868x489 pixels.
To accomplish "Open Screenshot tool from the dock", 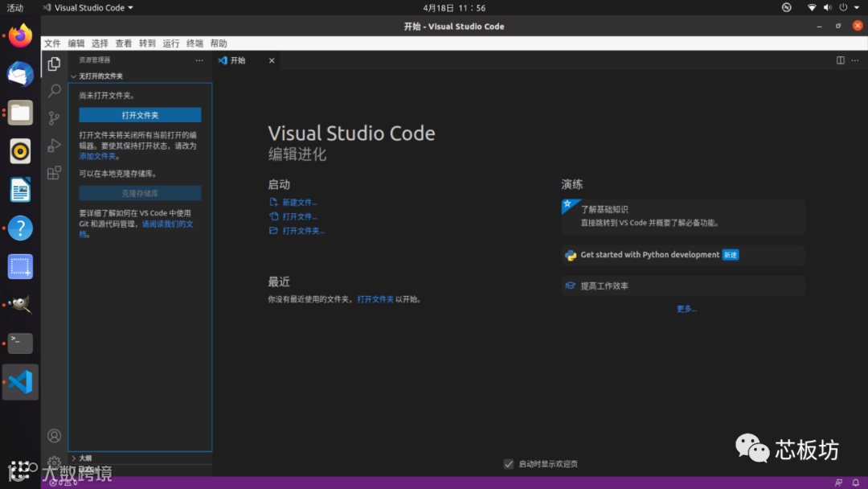I will (20, 266).
